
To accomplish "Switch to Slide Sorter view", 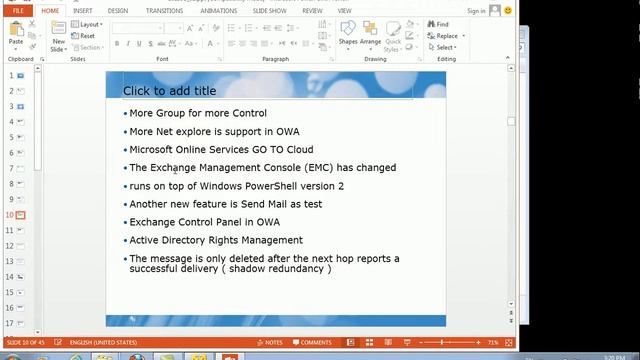I will 369,342.
